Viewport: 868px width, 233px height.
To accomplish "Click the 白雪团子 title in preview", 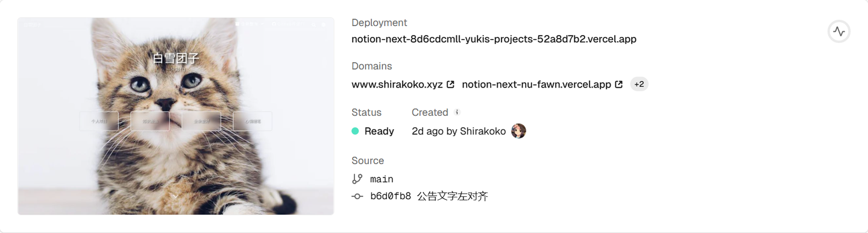I will pyautogui.click(x=175, y=59).
